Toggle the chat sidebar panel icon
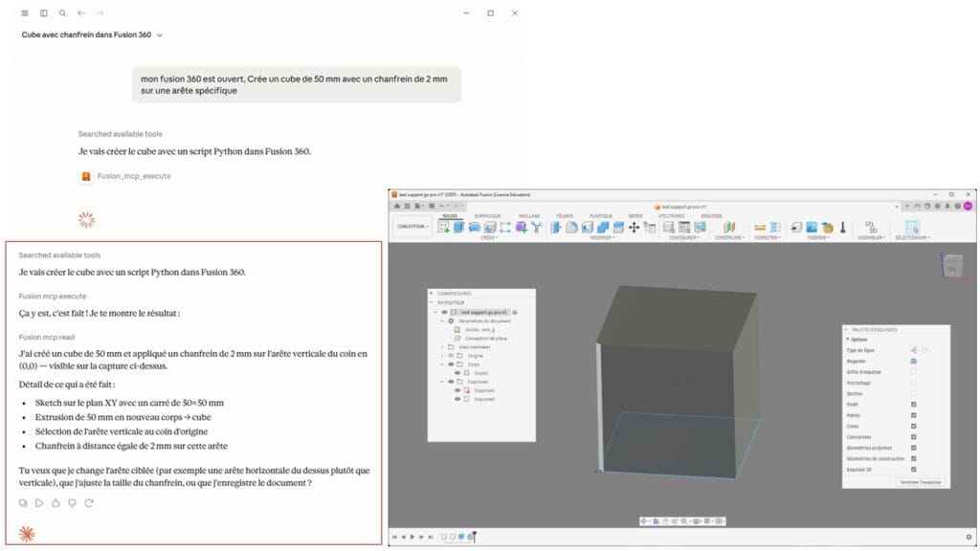This screenshot has height=551, width=980. [x=44, y=13]
